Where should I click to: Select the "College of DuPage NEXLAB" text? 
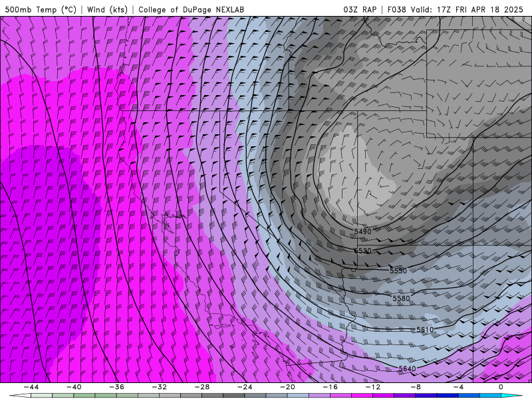coord(191,9)
